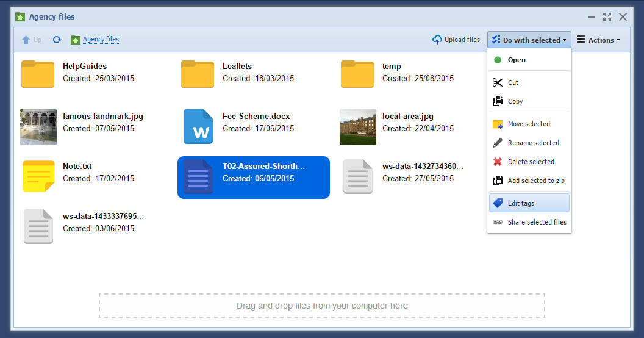Expand the Actions dropdown menu

click(x=598, y=40)
